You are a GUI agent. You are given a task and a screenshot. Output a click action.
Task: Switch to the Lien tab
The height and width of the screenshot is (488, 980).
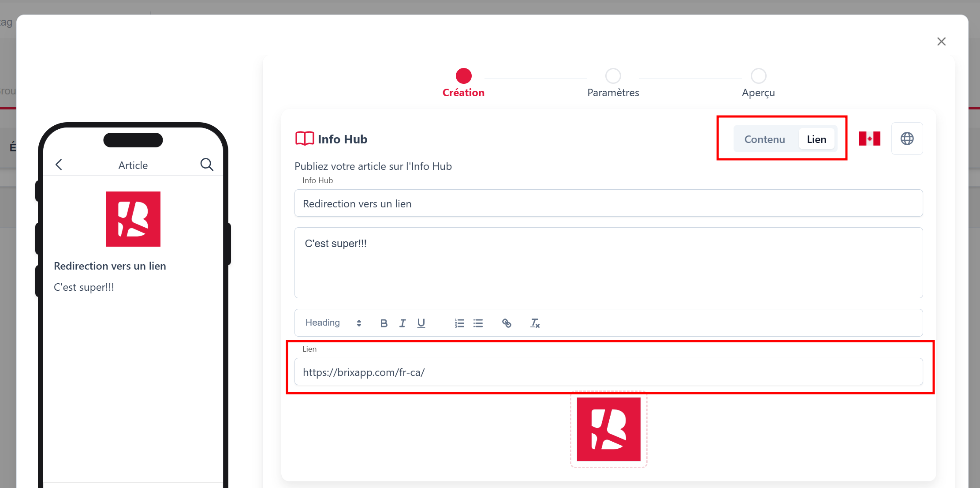[x=816, y=139]
